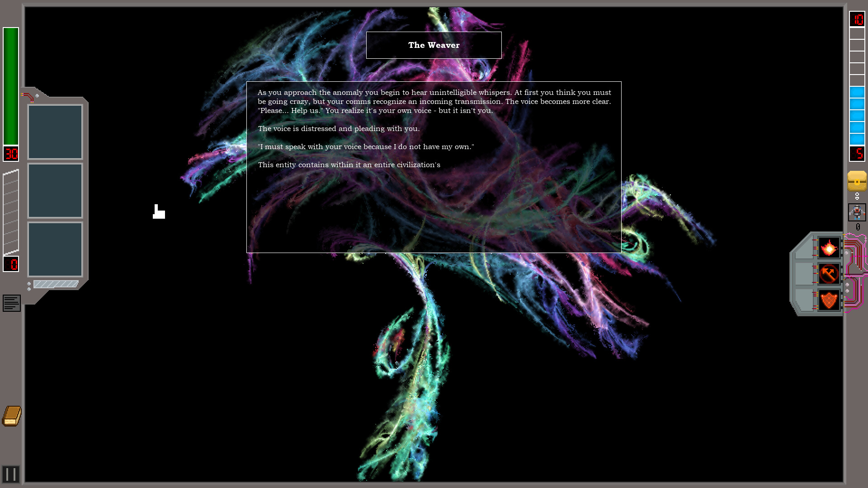Activate the fiery explosion ability slot
Image resolution: width=868 pixels, height=488 pixels.
click(x=829, y=248)
